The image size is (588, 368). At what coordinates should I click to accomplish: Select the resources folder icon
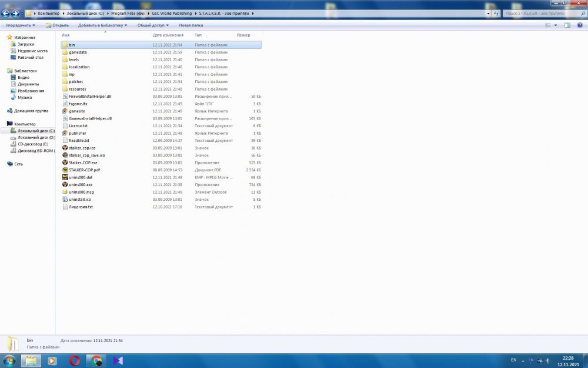click(65, 89)
